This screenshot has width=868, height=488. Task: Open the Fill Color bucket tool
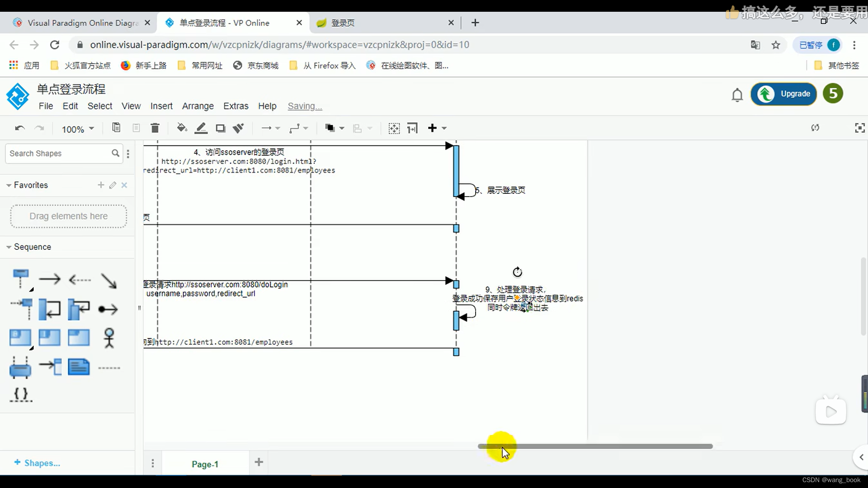(x=182, y=128)
